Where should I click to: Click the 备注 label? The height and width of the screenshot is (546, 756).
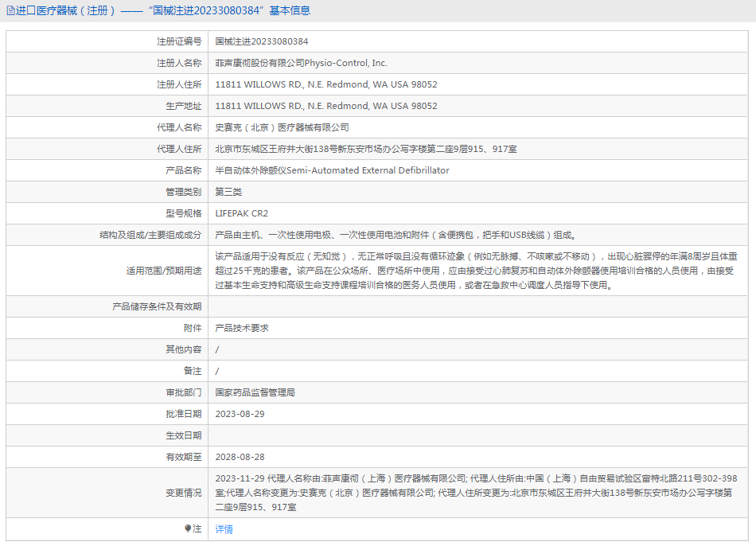193,371
